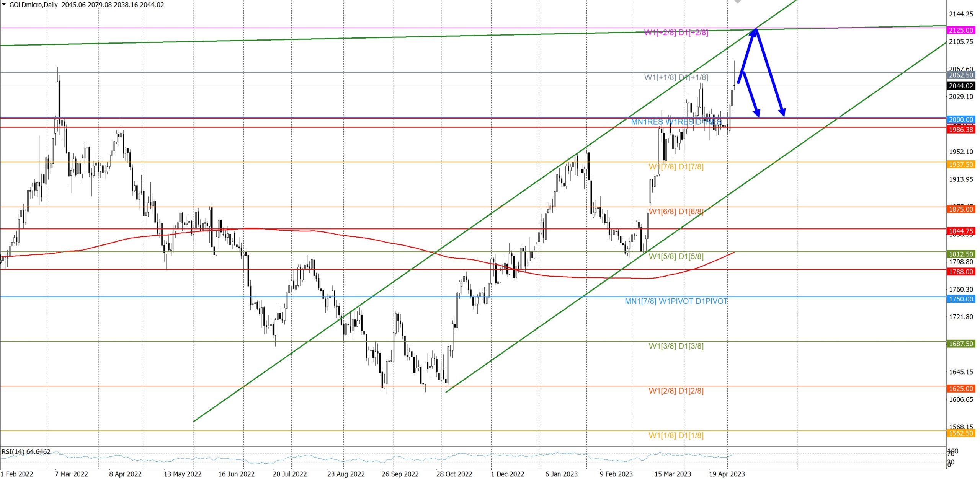Select the W1[5/8] D1[5/8] level label

tap(676, 256)
